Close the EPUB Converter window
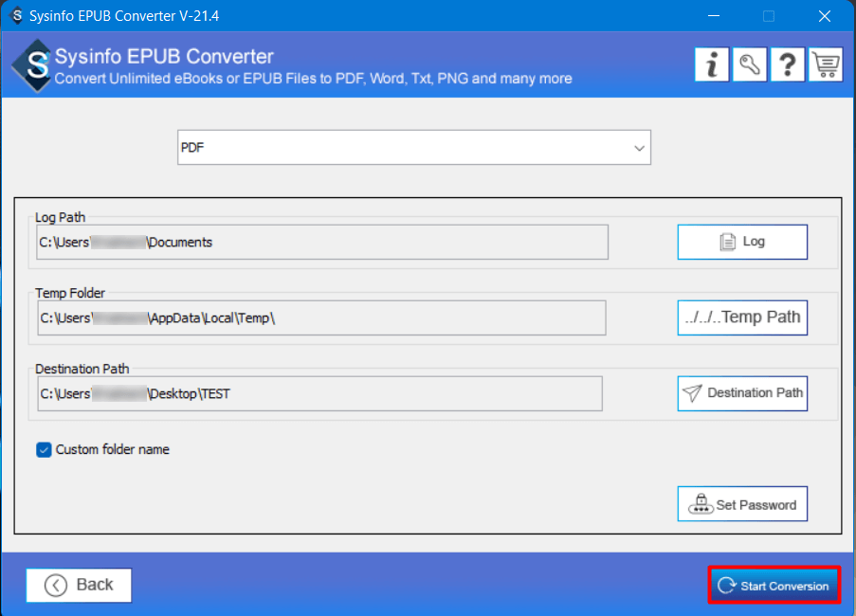 825,16
